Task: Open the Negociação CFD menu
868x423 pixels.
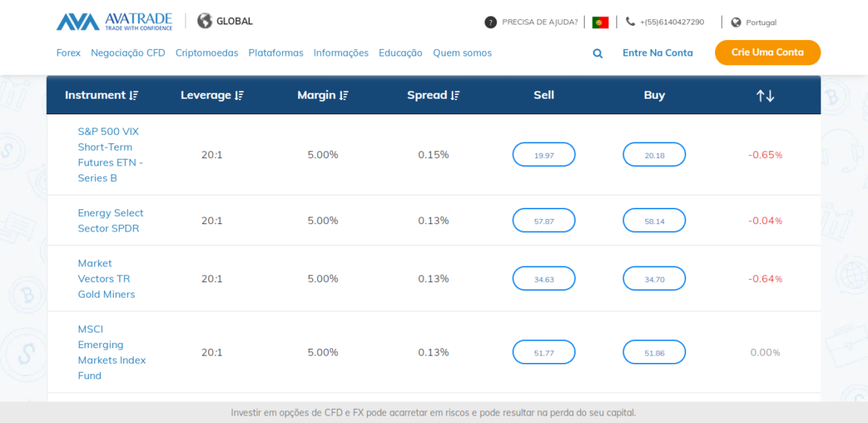Action: point(128,53)
